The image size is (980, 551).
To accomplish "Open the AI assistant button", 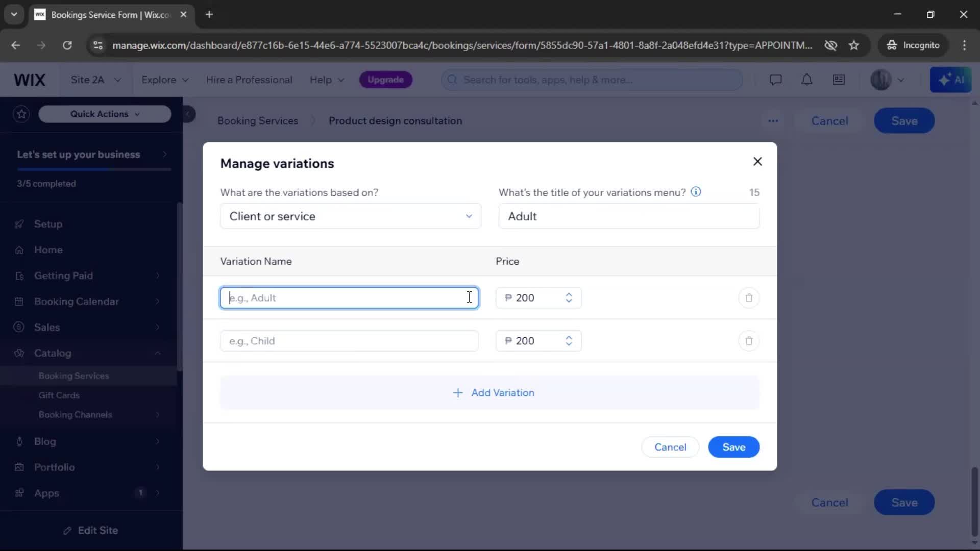I will pyautogui.click(x=950, y=80).
